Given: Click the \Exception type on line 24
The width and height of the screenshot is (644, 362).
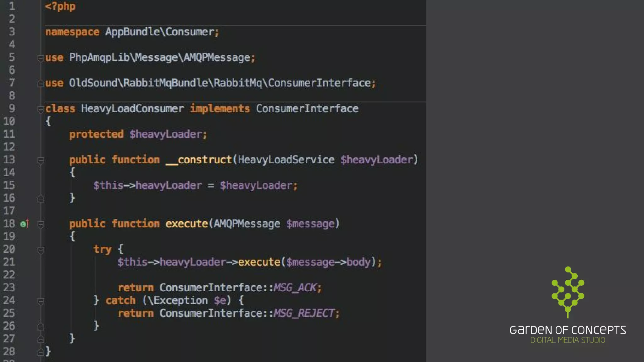Looking at the screenshot, I should point(178,301).
